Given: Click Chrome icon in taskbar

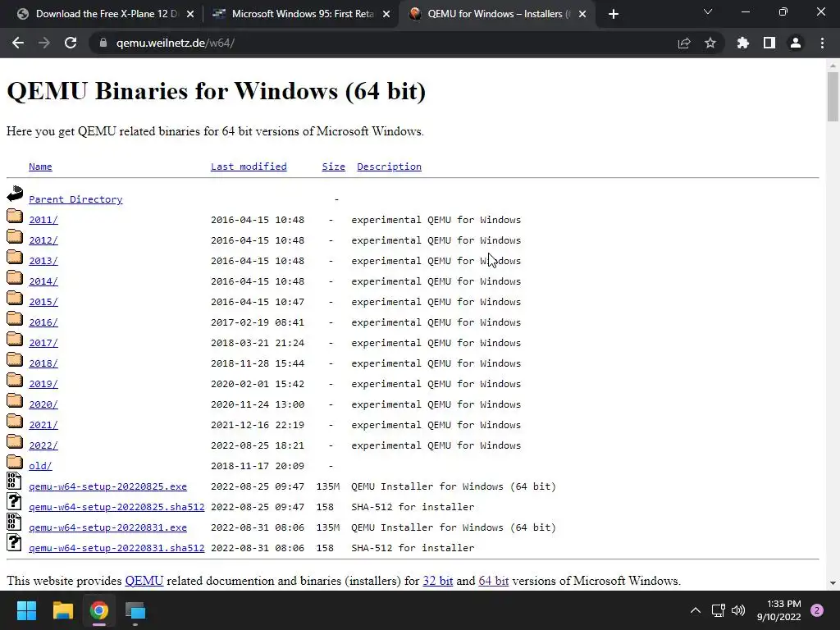Looking at the screenshot, I should coord(99,610).
